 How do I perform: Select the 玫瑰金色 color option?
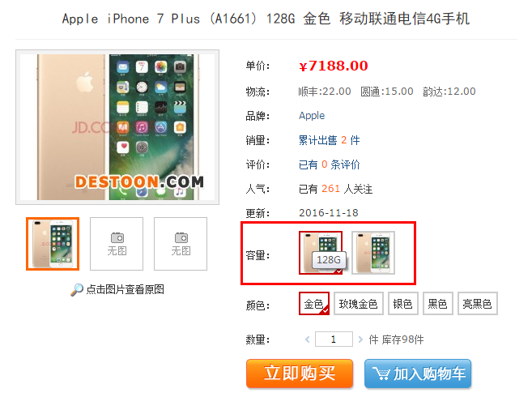pyautogui.click(x=358, y=304)
